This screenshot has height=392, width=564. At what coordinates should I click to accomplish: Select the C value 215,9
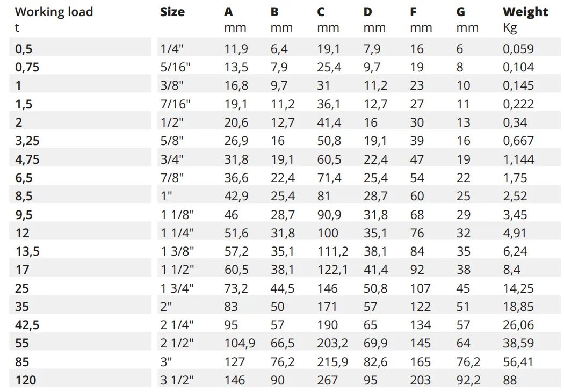click(x=332, y=362)
